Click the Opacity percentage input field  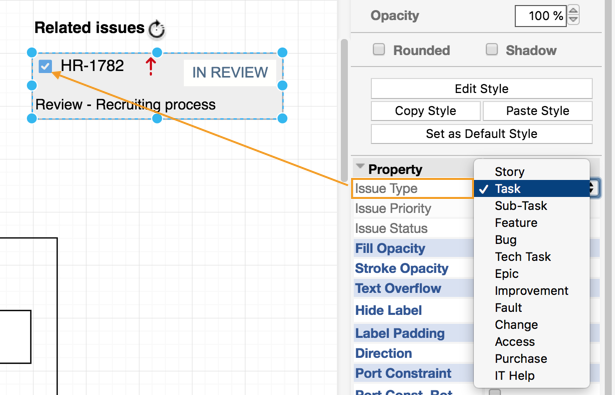tap(540, 16)
